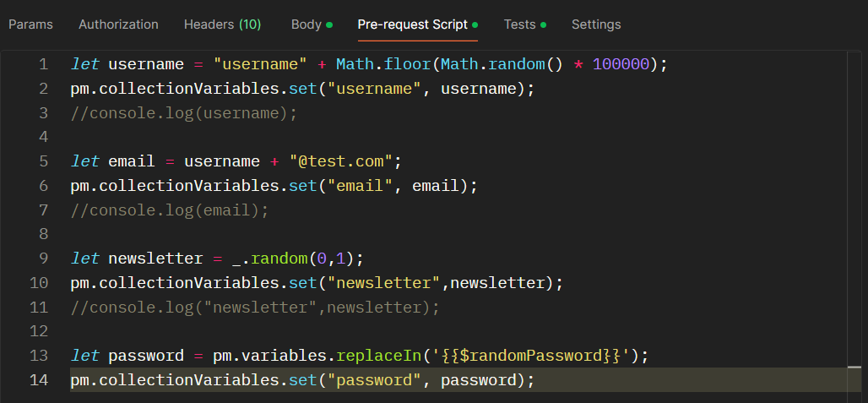This screenshot has height=403, width=868.
Task: Click line number 9 in the gutter
Action: click(x=43, y=259)
